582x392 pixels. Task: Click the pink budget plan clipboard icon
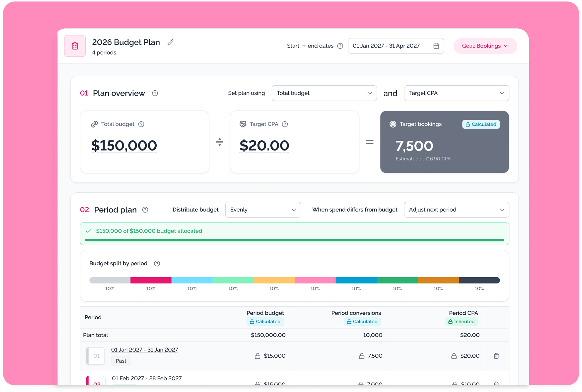[x=75, y=46]
